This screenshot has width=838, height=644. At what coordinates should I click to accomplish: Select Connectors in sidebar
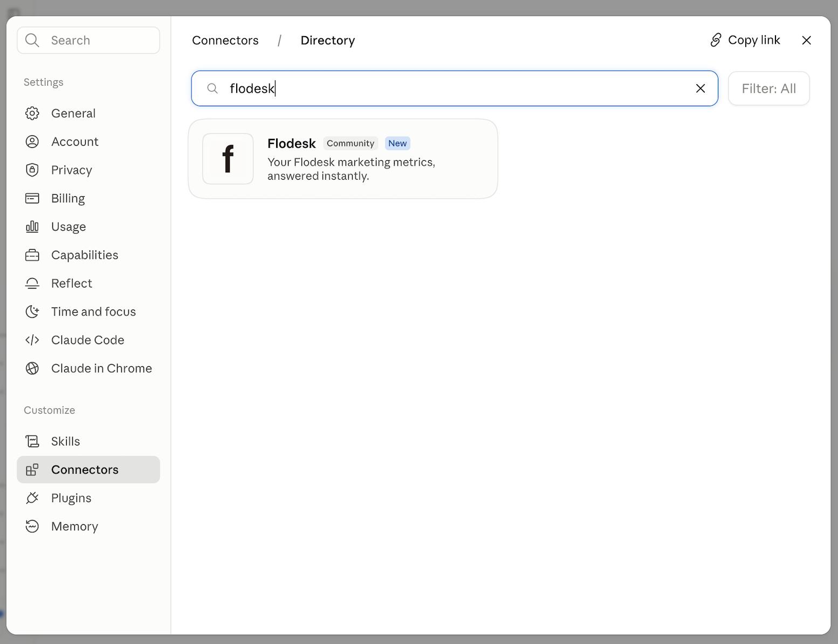tap(88, 470)
